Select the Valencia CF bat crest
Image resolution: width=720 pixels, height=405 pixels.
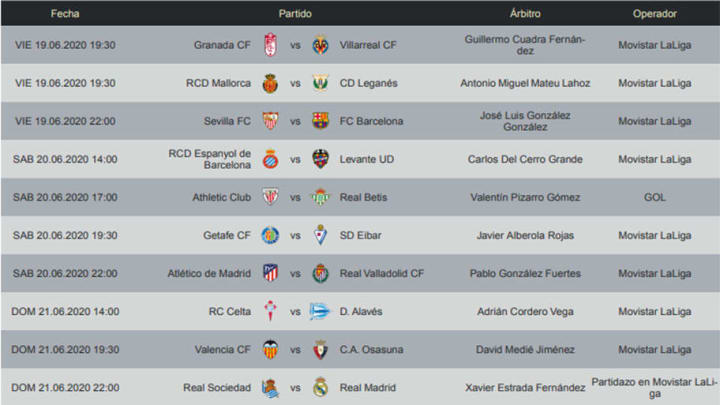(270, 349)
